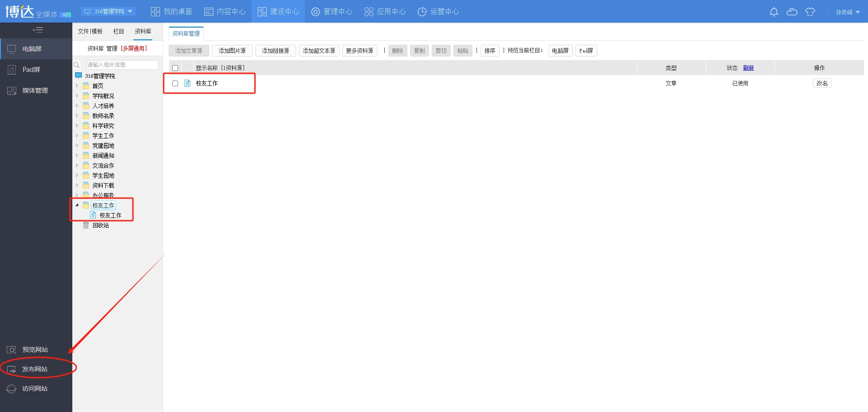Open the 316管理学院 site dropdown

pyautogui.click(x=108, y=11)
